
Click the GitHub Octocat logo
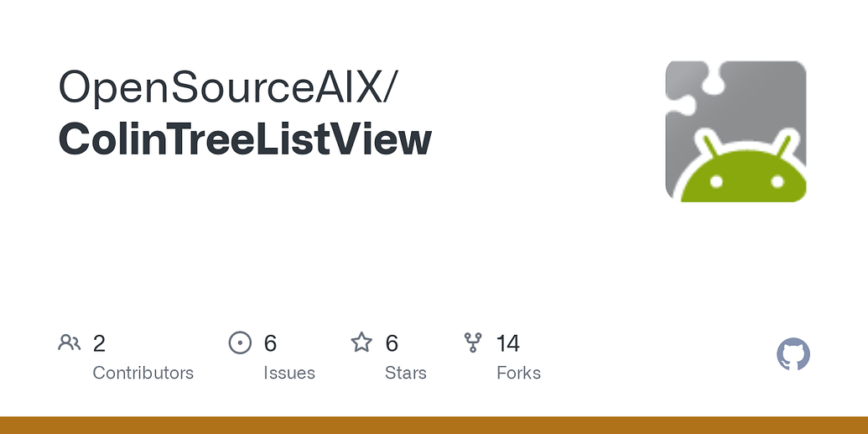click(793, 354)
